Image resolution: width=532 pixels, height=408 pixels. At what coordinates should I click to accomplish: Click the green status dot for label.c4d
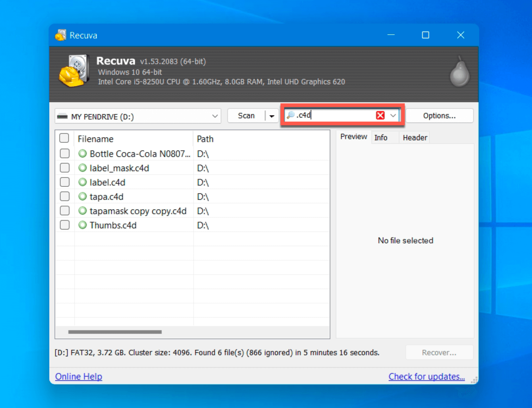(x=83, y=182)
